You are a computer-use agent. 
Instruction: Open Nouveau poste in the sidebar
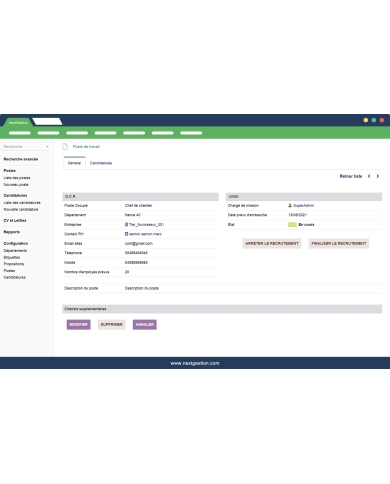point(16,184)
